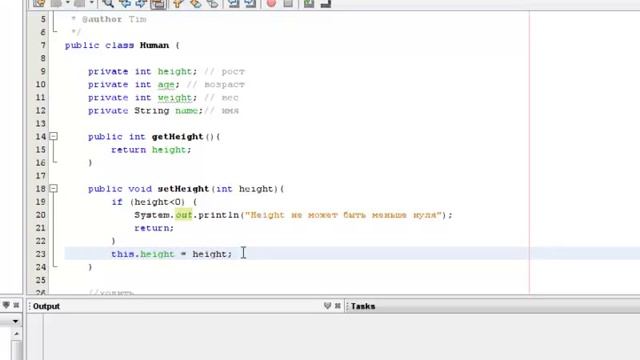Click the Uncomment toolbar icon
Viewport: 640px width, 360px height.
[326, 4]
